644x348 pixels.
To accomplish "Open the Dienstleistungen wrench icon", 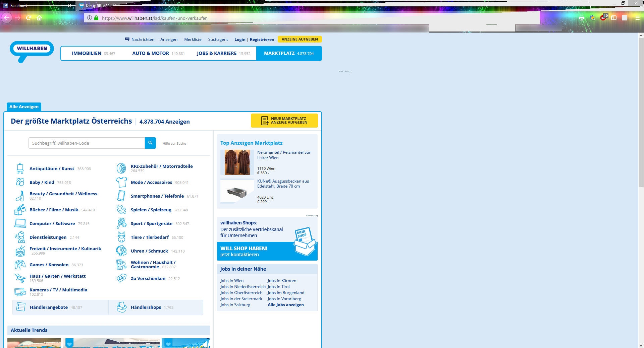I will [x=20, y=237].
